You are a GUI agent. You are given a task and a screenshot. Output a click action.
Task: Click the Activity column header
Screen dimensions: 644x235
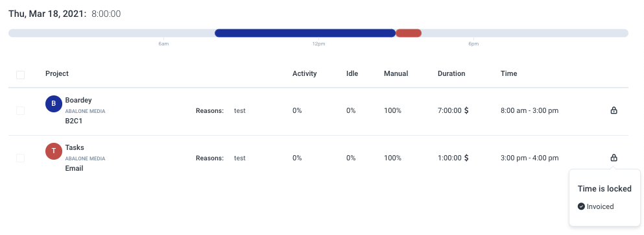click(x=304, y=73)
